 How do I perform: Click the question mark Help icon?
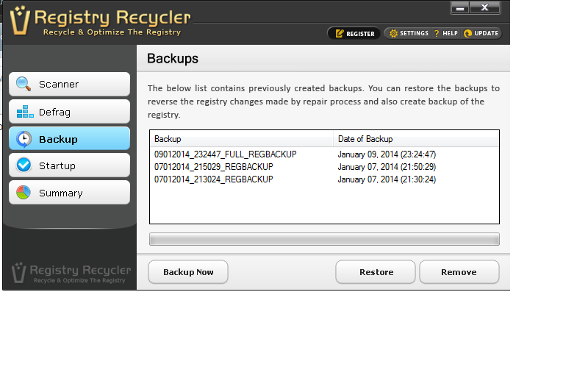(x=437, y=33)
